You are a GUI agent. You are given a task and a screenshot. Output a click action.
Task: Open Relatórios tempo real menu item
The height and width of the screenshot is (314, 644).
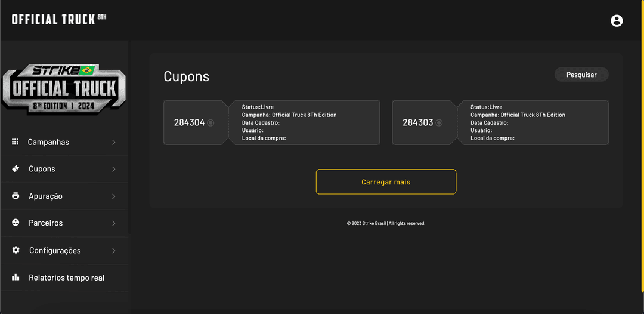[64, 278]
